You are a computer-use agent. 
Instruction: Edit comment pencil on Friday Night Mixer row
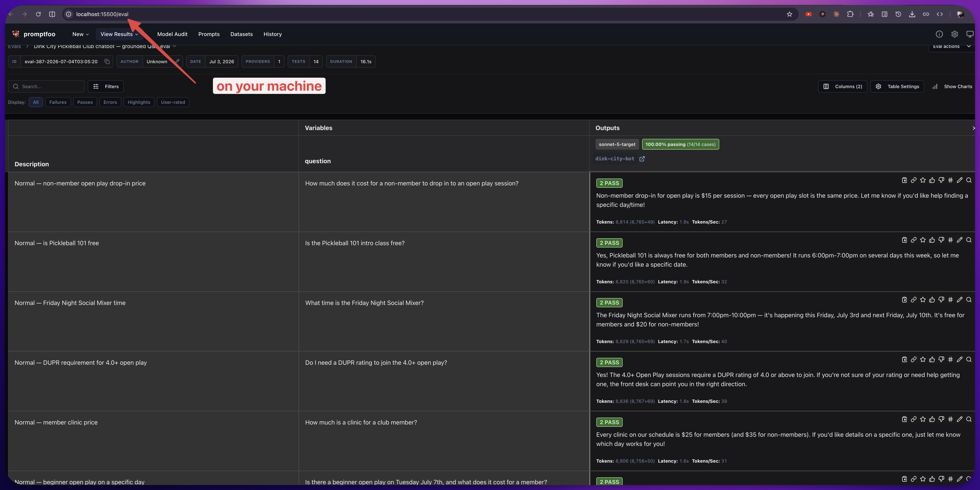959,300
